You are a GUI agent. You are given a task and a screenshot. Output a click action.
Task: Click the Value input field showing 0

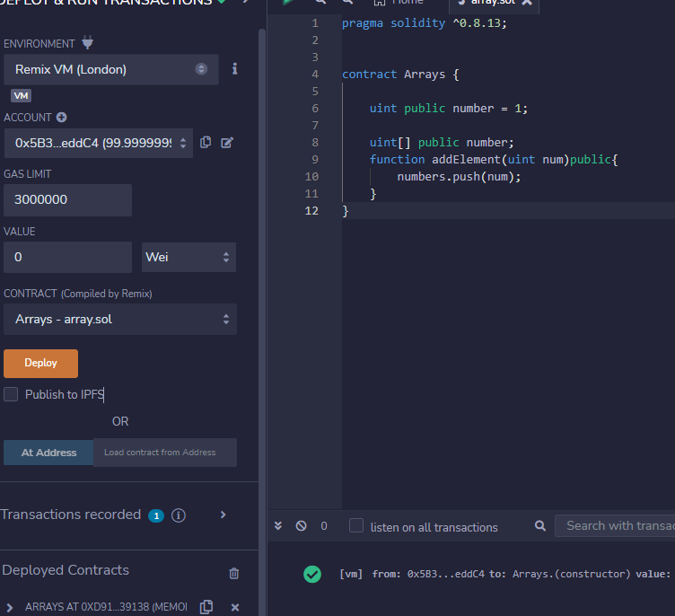(67, 257)
